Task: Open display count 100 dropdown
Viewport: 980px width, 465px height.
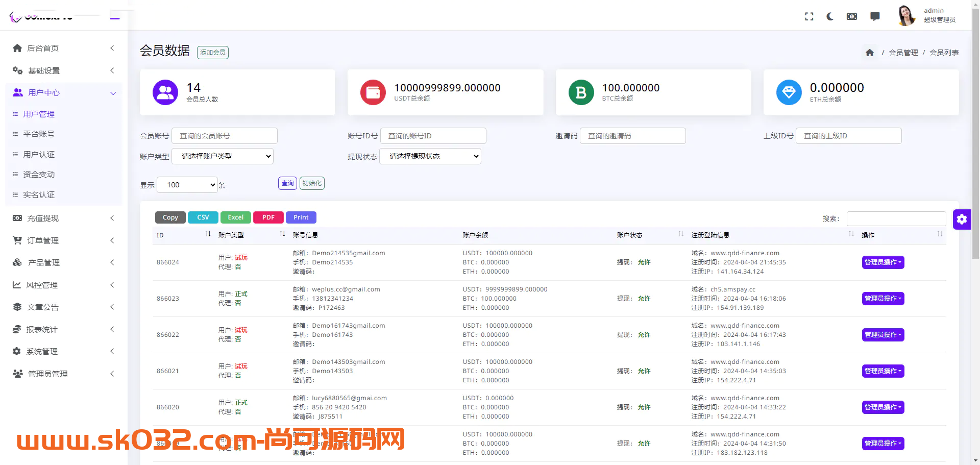Action: [x=187, y=185]
